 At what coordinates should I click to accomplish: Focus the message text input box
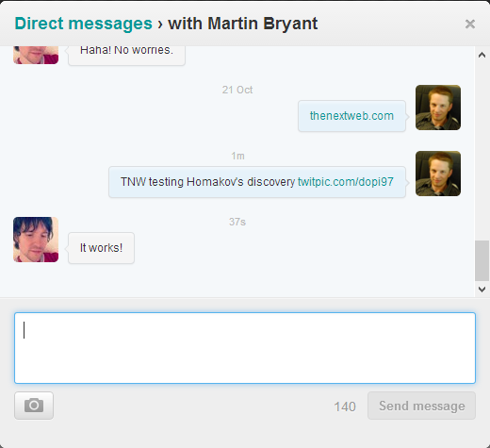245,348
